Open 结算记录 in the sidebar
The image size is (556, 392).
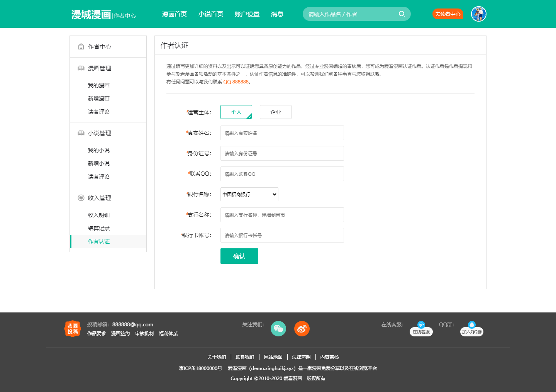click(x=99, y=228)
